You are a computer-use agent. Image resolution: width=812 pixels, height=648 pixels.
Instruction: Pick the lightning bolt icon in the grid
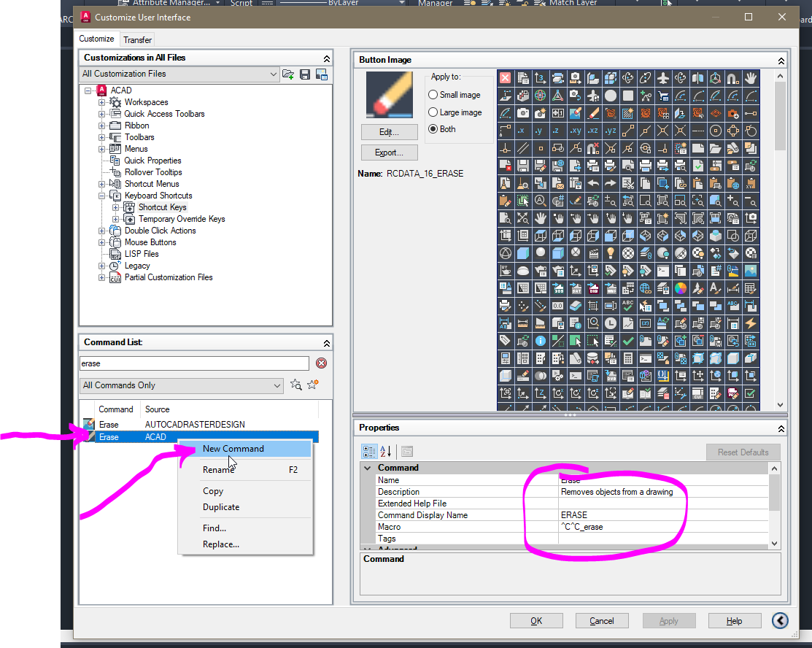(x=751, y=323)
